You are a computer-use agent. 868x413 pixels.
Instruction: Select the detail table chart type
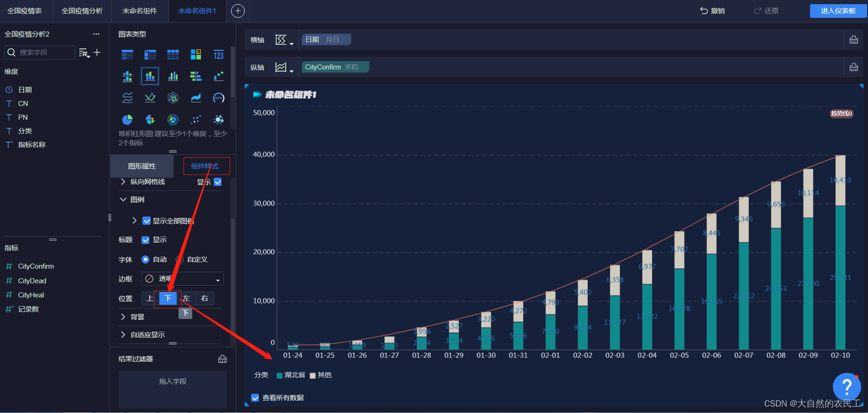coord(173,55)
